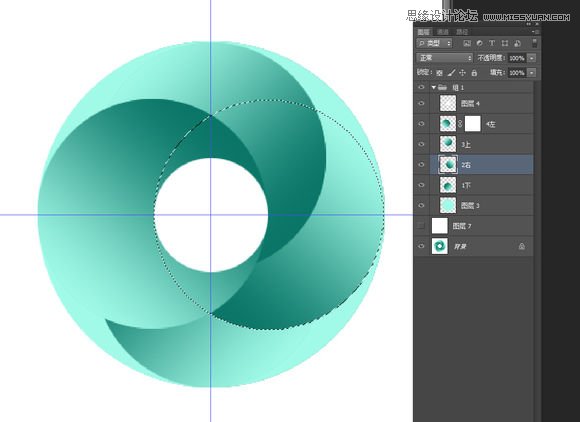Open the 正常 blend mode dropdown

(445, 58)
